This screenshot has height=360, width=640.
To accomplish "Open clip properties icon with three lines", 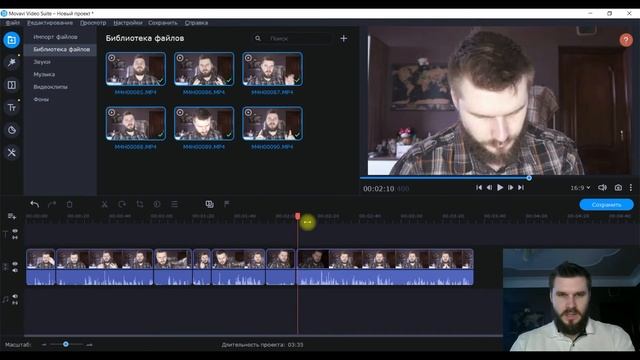I will (x=174, y=204).
